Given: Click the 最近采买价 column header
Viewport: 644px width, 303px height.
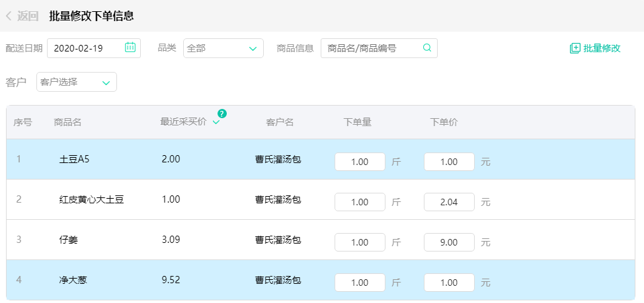Looking at the screenshot, I should click(x=183, y=121).
